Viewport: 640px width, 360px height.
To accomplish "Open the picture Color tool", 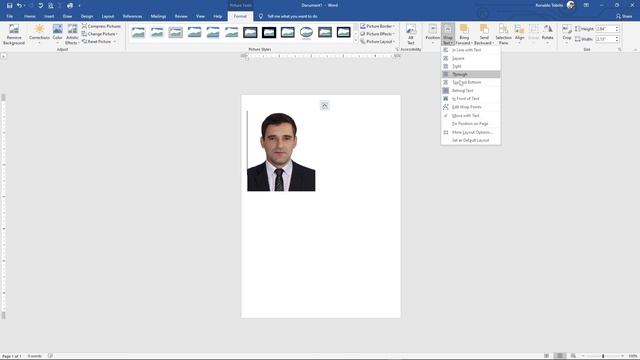I will tap(58, 34).
